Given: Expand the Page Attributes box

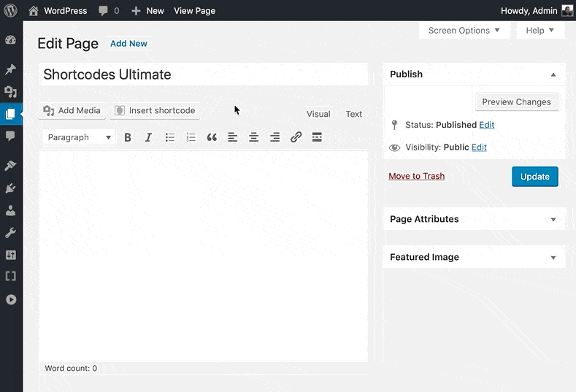Looking at the screenshot, I should (553, 219).
